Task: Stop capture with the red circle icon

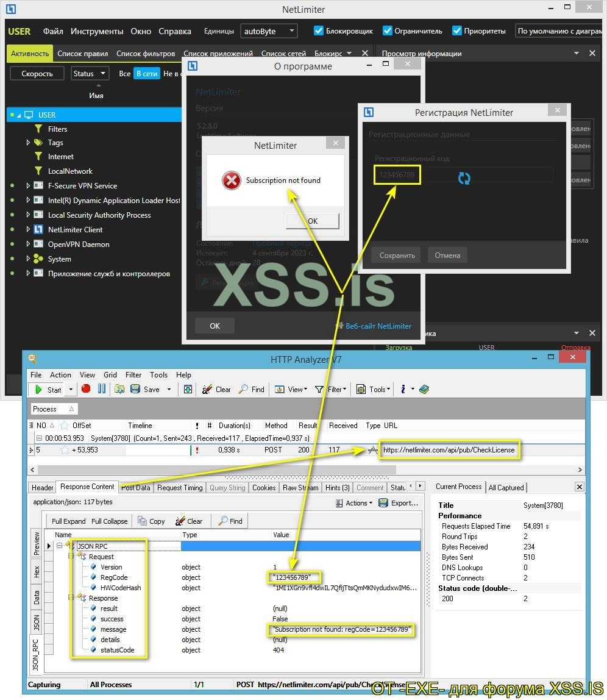Action: coord(86,389)
